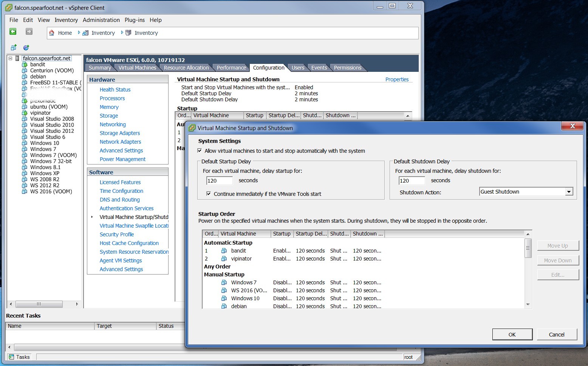Click WS 2016 VM icon in Manual Startup
The image size is (588, 366).
click(224, 290)
